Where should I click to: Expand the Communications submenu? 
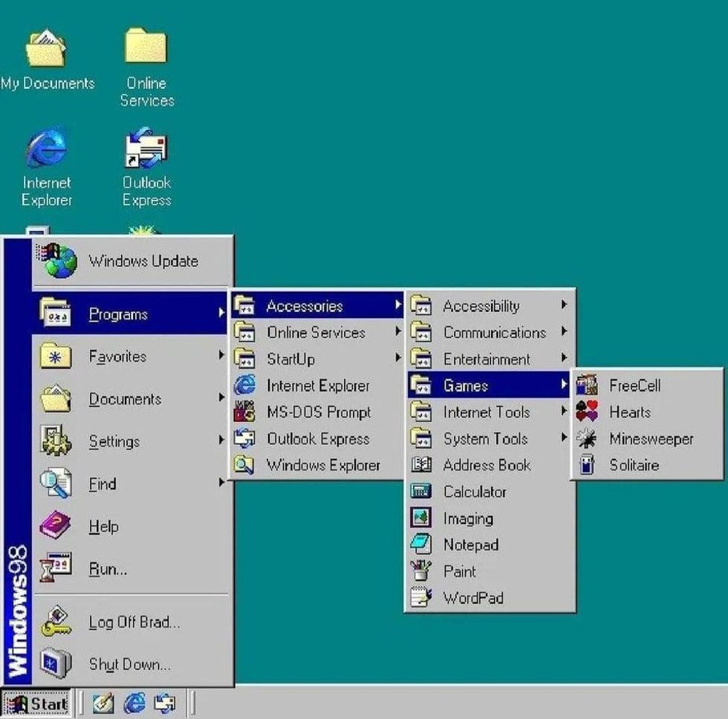pos(494,333)
